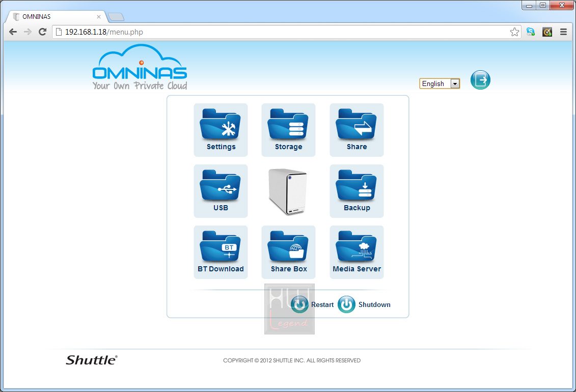Screen dimensions: 576x392
Task: Expand the English language dropdown
Action: [440, 83]
